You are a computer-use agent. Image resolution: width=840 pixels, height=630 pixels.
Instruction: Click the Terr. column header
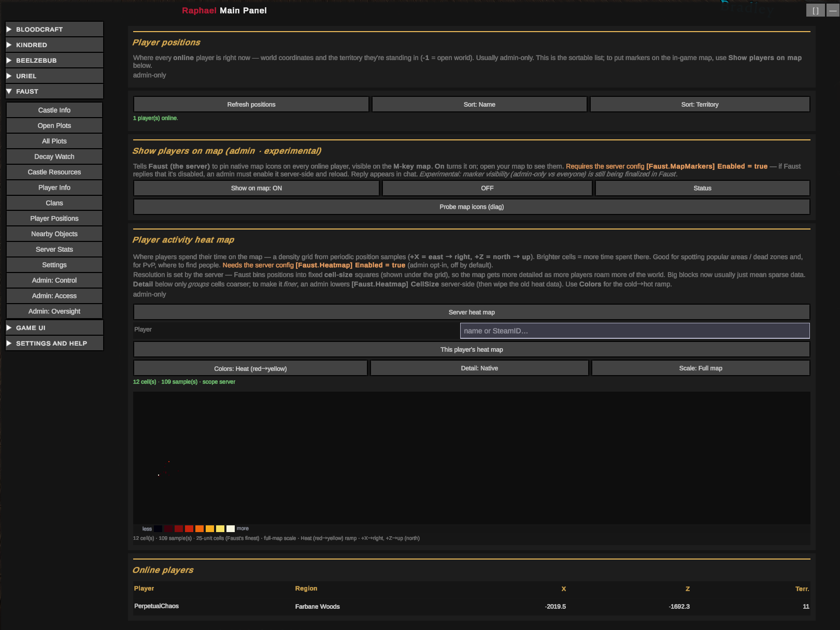[x=802, y=589]
